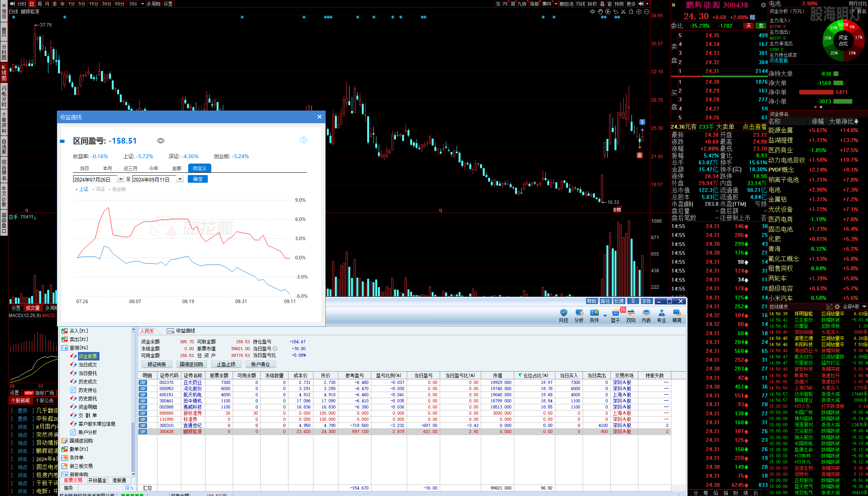Open dropdown arrow beside 条件 tool
Image resolution: width=868 pixels, height=496 pixels.
(605, 316)
